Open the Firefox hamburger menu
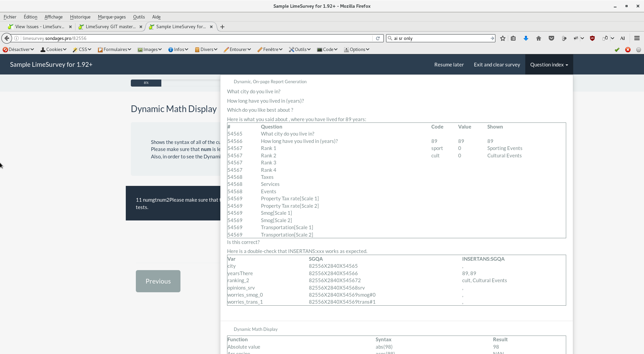 click(x=637, y=38)
